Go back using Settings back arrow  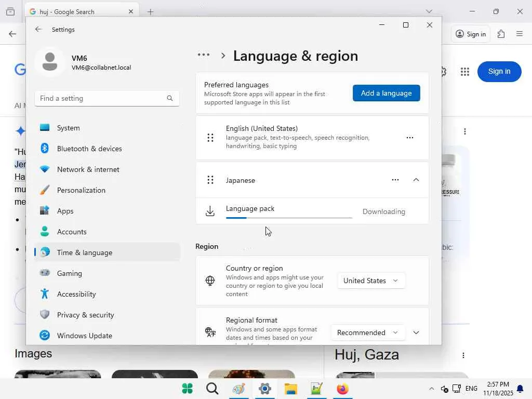38,29
